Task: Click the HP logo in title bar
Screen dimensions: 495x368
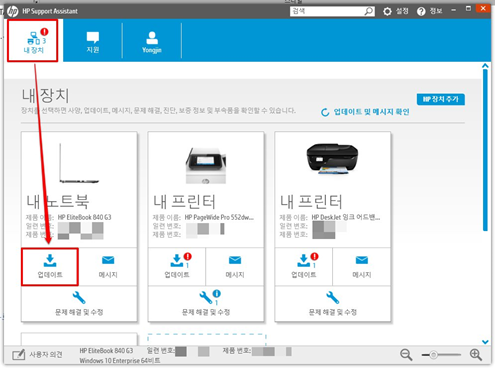Action: [13, 11]
